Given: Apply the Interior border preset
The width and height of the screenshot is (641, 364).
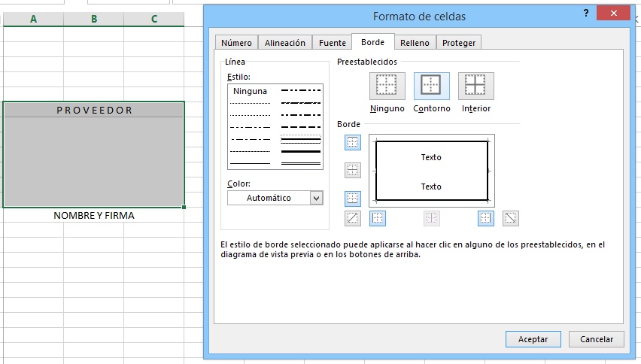Looking at the screenshot, I should (475, 86).
